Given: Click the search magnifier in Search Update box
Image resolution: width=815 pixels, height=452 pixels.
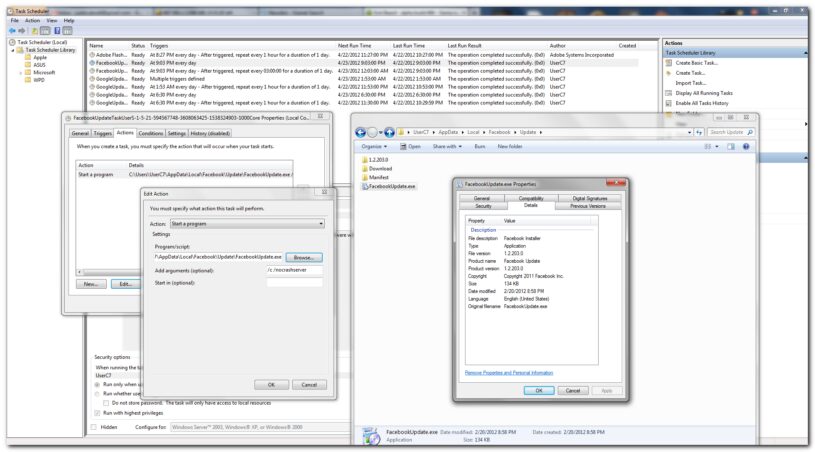Looking at the screenshot, I should [x=750, y=132].
